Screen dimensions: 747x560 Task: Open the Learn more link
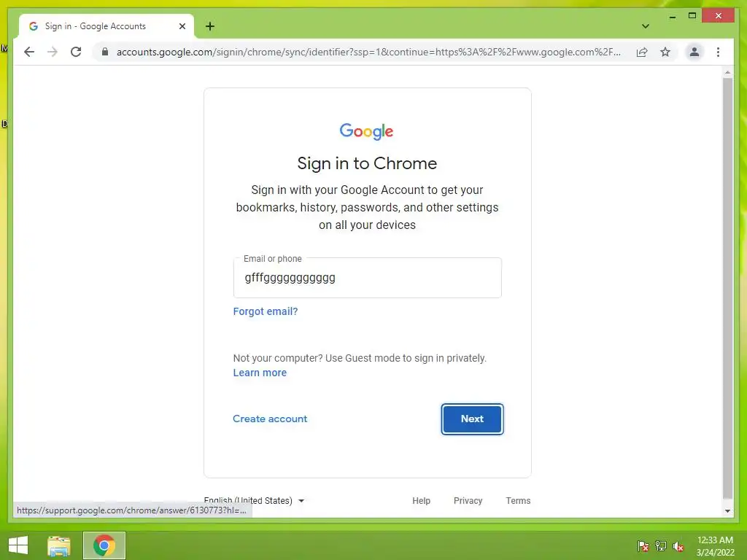point(260,373)
